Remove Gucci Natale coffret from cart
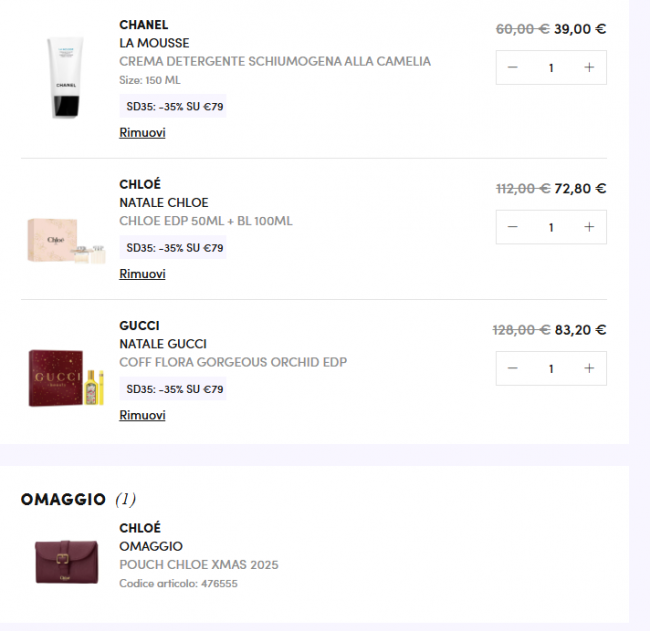This screenshot has width=650, height=631. coord(142,415)
